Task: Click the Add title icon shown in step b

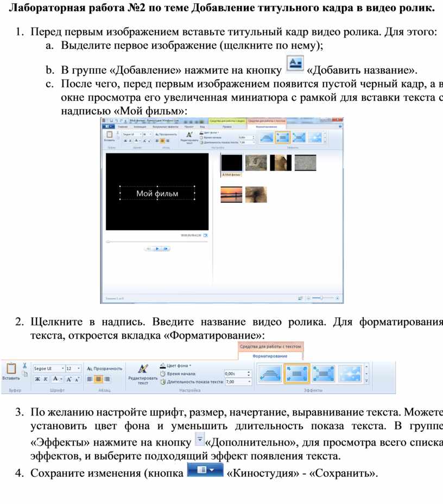Action: coord(294,64)
